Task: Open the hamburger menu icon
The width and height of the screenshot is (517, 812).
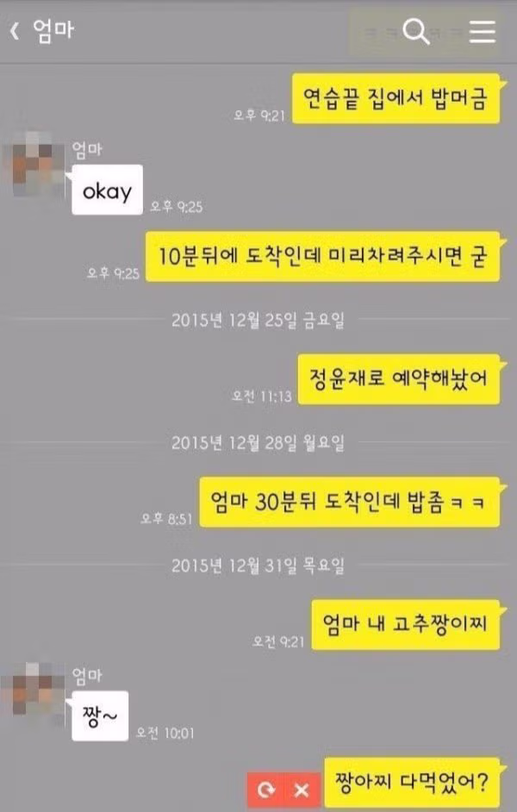Action: 483,31
